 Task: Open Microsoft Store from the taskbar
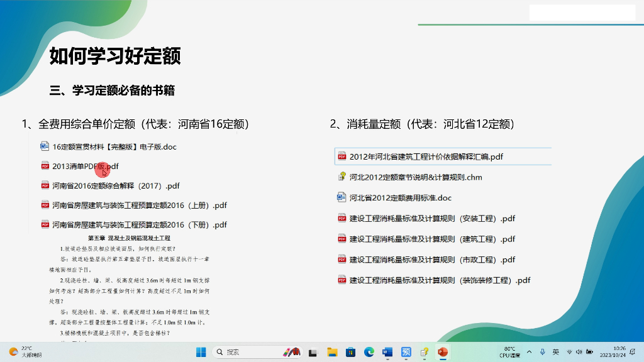coord(350,352)
